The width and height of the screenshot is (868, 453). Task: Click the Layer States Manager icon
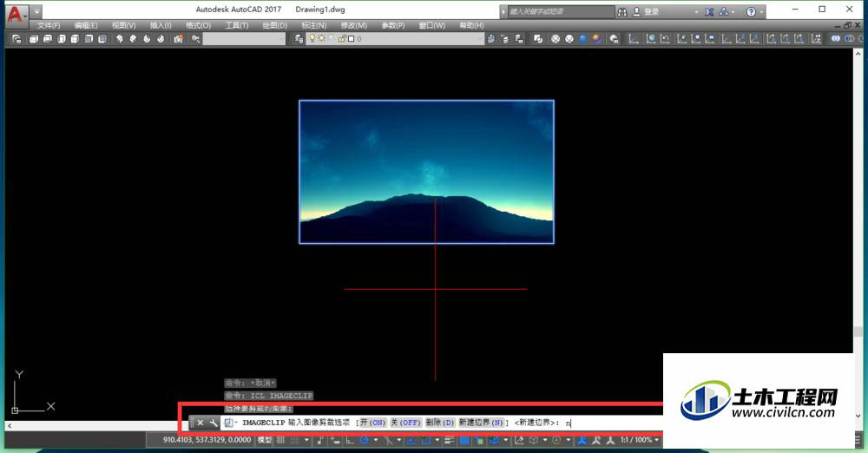coord(519,39)
